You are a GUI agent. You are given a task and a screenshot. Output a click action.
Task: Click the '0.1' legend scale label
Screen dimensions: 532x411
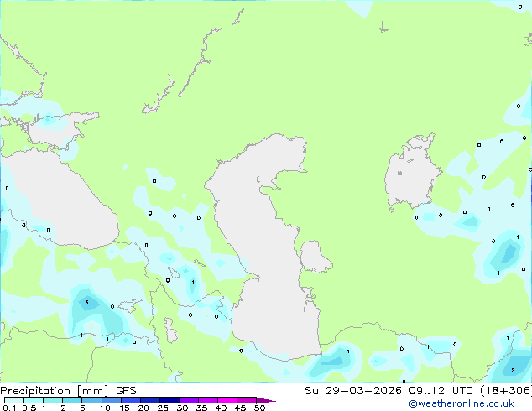tap(9, 408)
